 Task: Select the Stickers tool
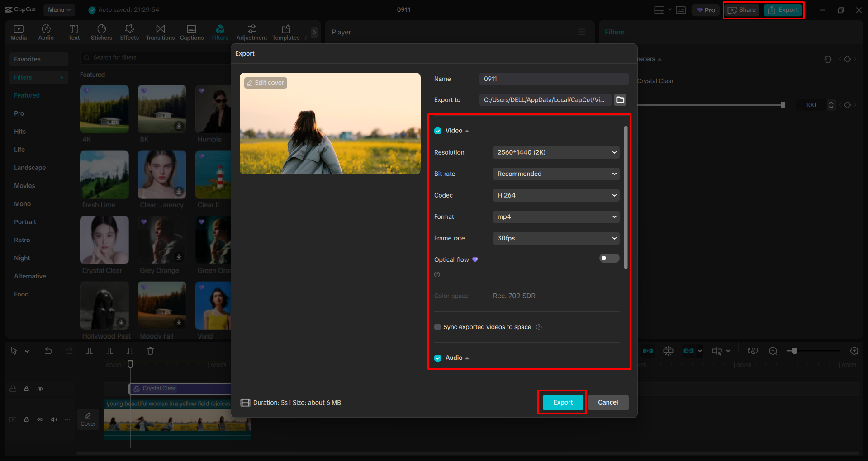pos(101,32)
